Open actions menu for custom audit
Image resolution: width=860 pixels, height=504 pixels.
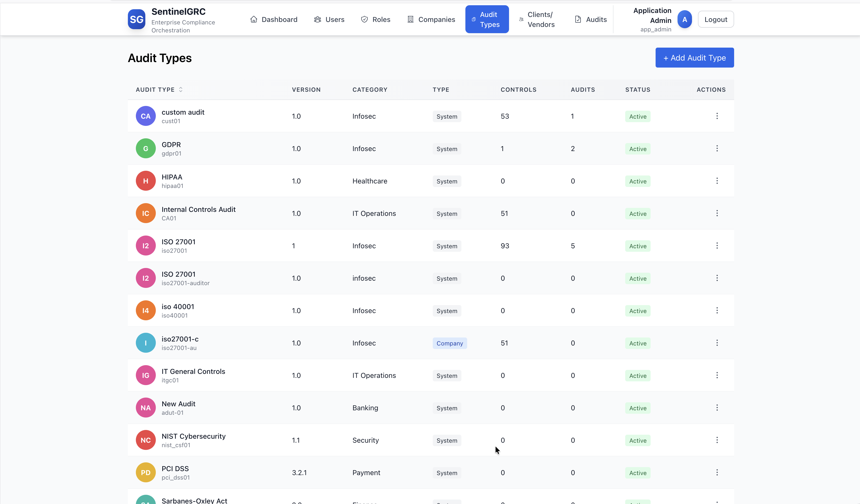pos(717,116)
